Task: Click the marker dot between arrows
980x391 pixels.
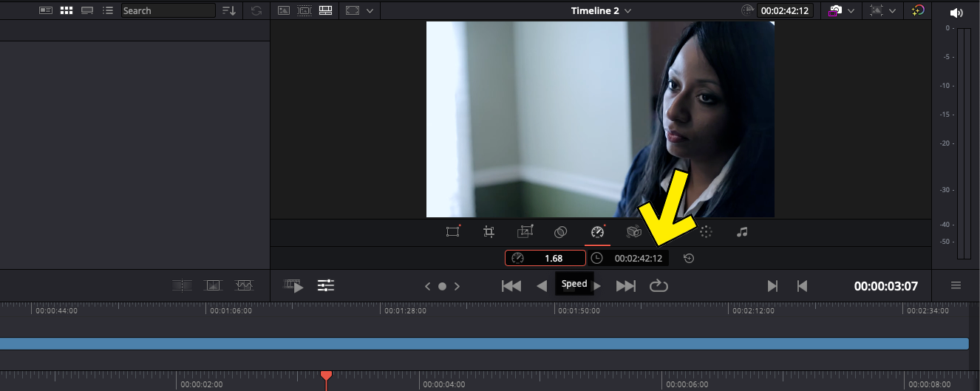Action: [442, 286]
